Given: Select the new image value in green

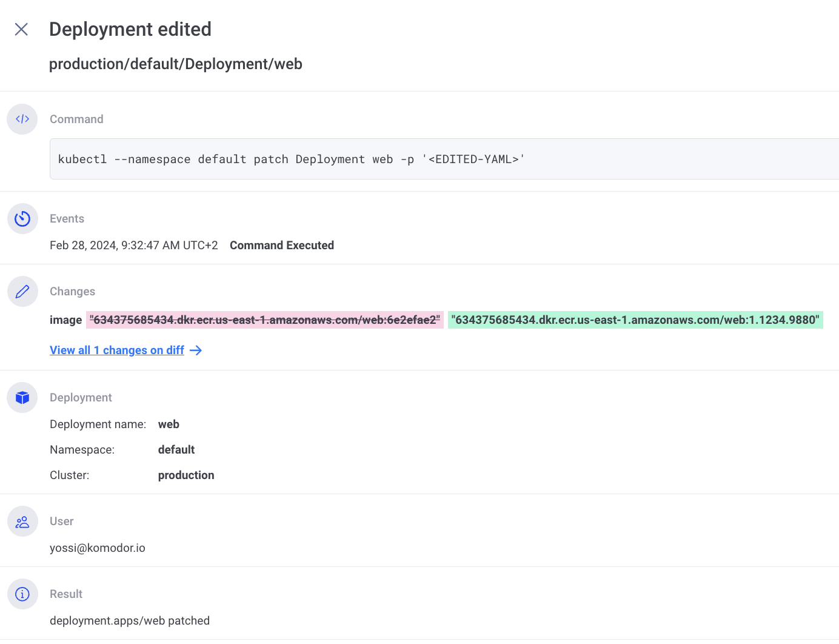Looking at the screenshot, I should click(x=635, y=320).
